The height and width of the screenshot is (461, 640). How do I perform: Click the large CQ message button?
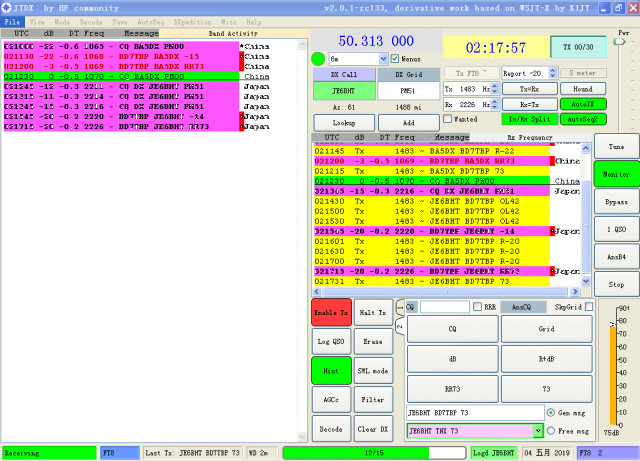[x=452, y=329]
